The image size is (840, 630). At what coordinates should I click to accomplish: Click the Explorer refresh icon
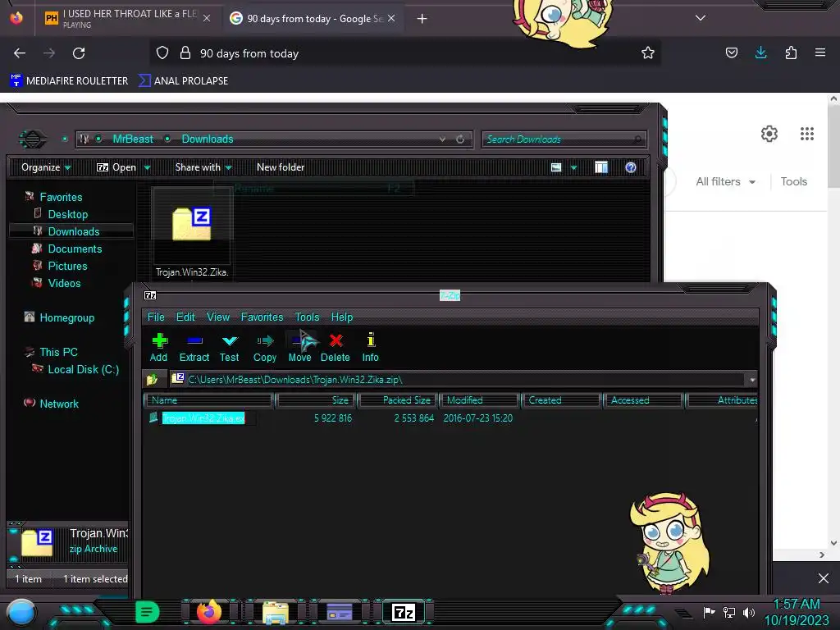[x=460, y=139]
